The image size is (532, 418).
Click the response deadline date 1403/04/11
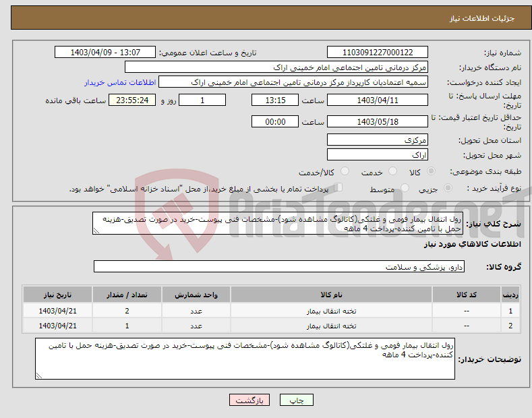click(378, 100)
